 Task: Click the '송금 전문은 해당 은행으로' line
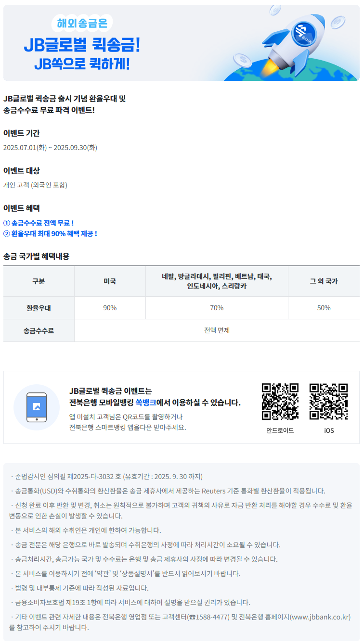(145, 545)
